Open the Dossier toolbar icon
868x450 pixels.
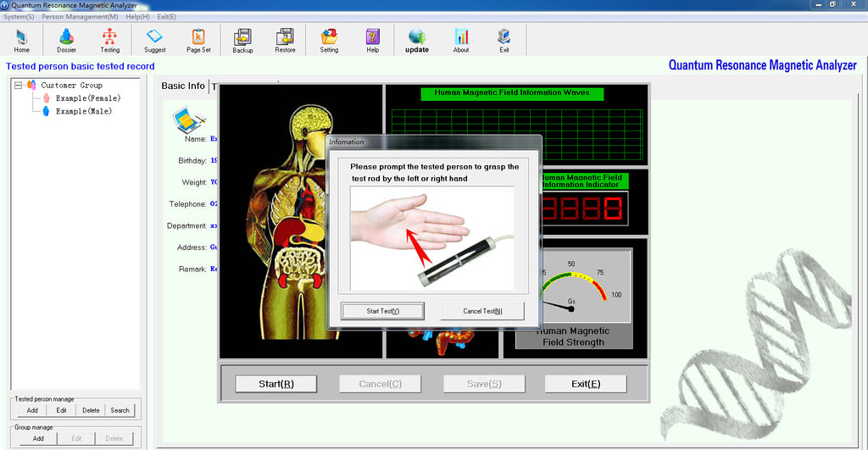point(66,37)
